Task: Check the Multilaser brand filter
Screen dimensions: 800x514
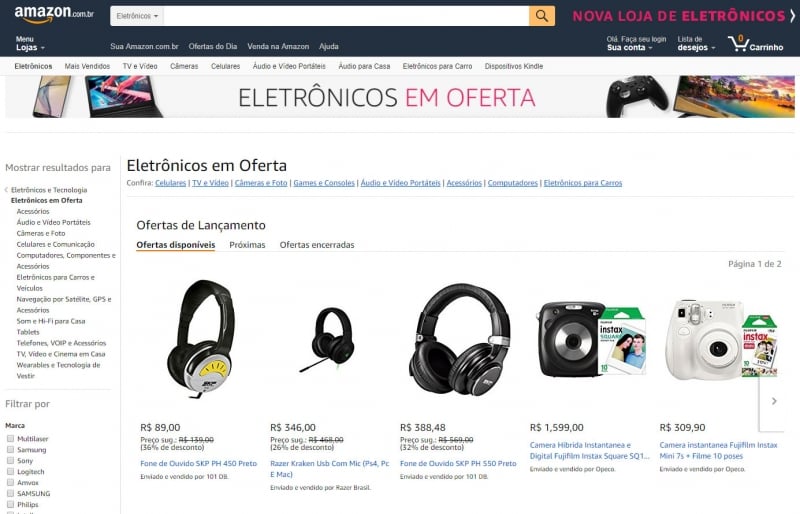Action: (x=10, y=438)
